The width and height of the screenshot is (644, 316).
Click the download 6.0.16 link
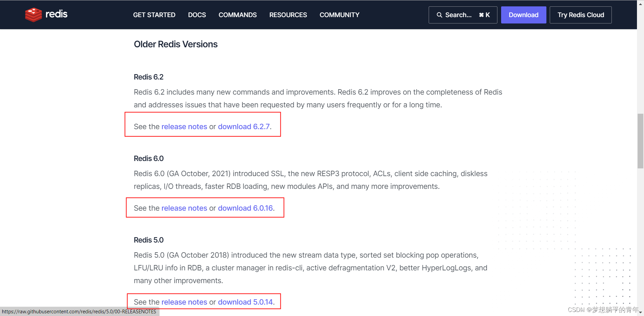(x=246, y=208)
